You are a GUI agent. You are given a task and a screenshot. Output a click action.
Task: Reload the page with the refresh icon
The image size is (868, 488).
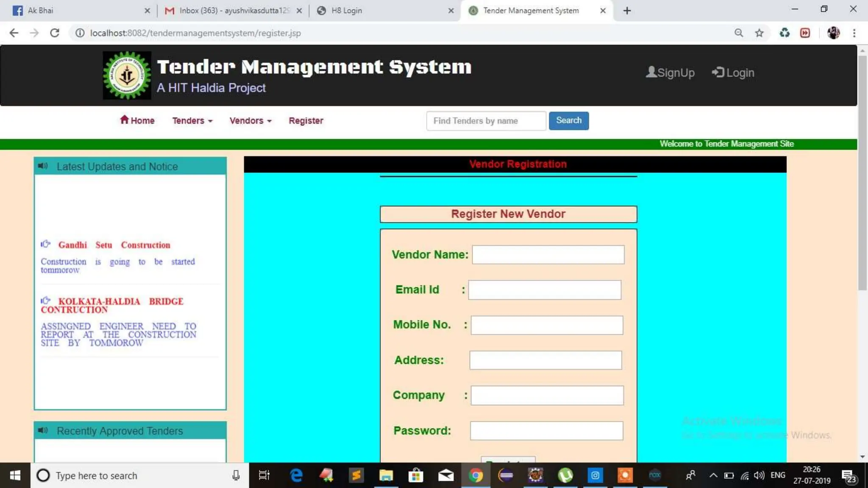(55, 33)
